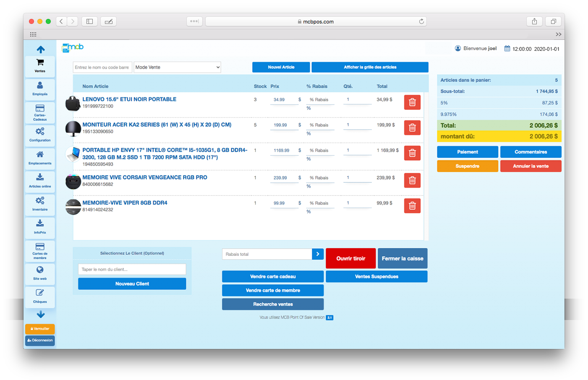Click Safari share button
588x380 pixels.
pos(534,21)
